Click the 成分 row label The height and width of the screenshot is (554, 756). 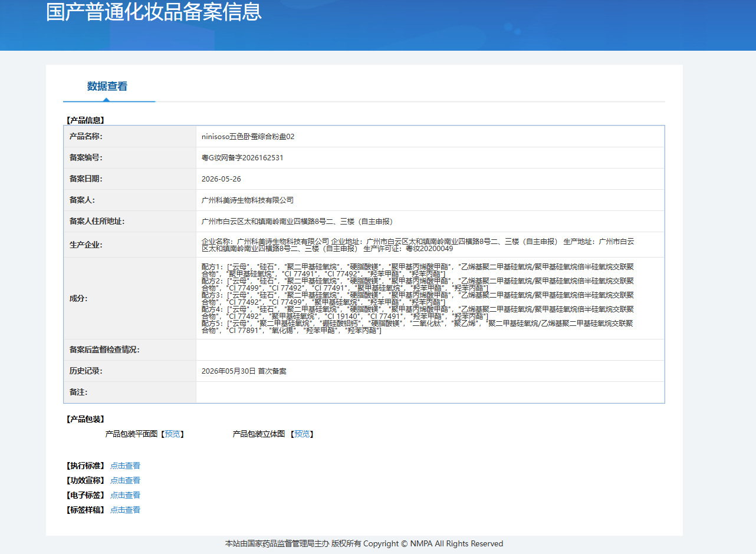pyautogui.click(x=78, y=298)
